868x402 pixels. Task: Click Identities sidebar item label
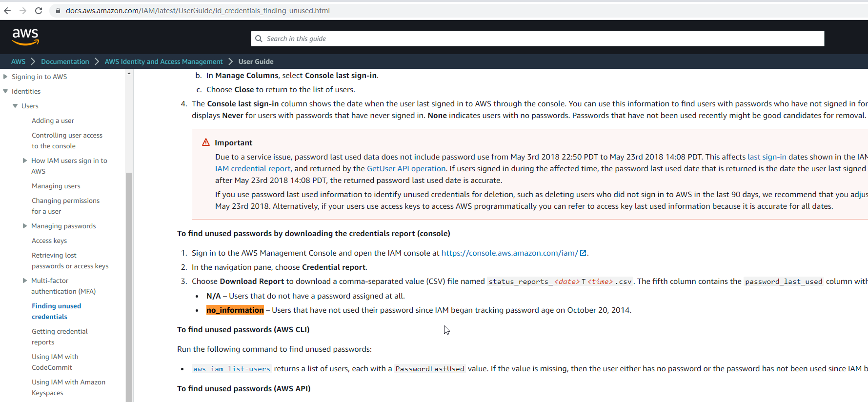(26, 91)
